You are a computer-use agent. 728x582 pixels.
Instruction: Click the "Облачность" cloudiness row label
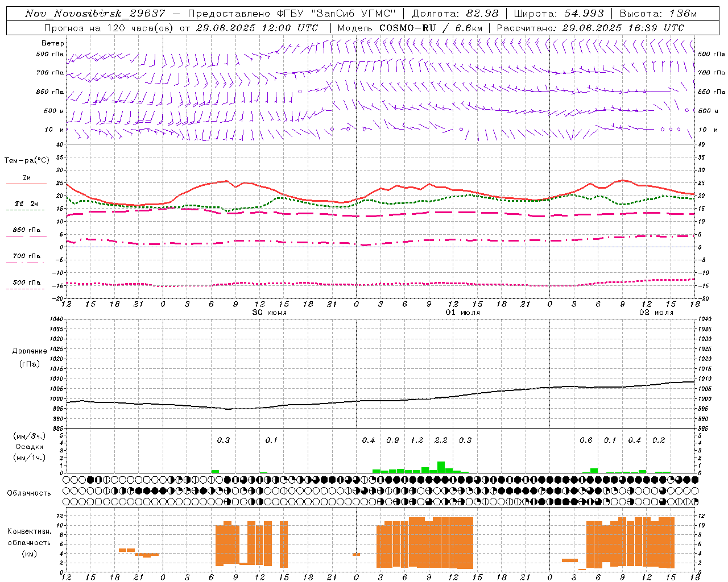(x=29, y=493)
